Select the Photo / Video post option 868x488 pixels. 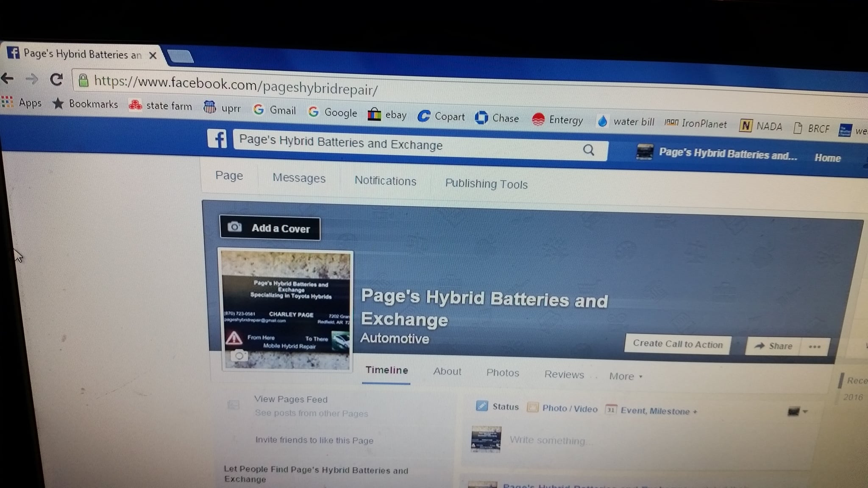[x=562, y=408]
